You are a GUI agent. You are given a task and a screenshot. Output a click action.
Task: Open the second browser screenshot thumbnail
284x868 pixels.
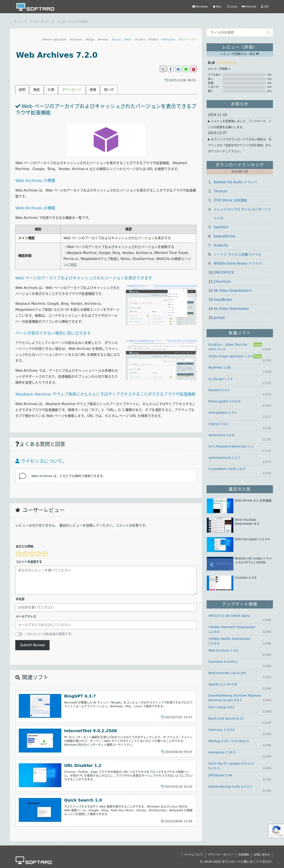(161, 360)
